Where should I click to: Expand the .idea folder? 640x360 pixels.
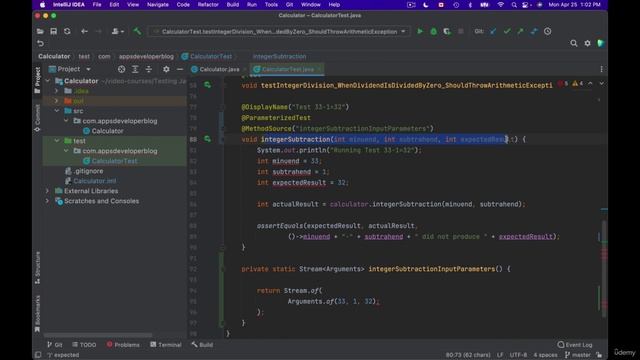pos(57,91)
